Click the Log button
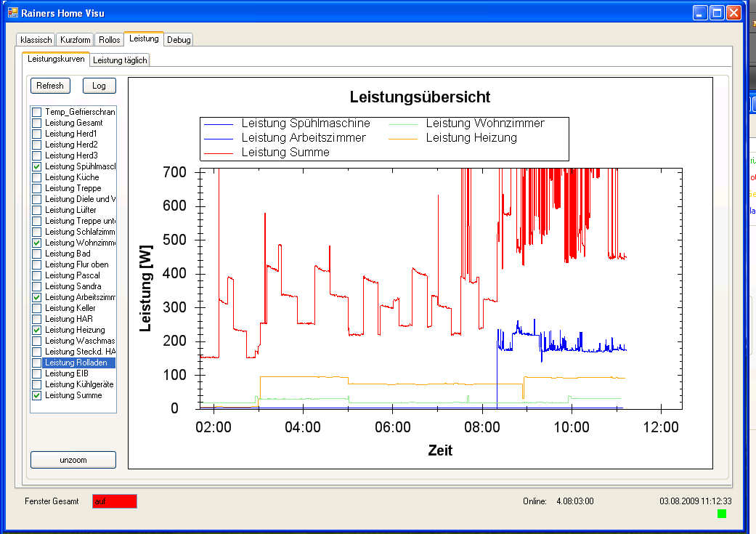The image size is (756, 534). 99,86
